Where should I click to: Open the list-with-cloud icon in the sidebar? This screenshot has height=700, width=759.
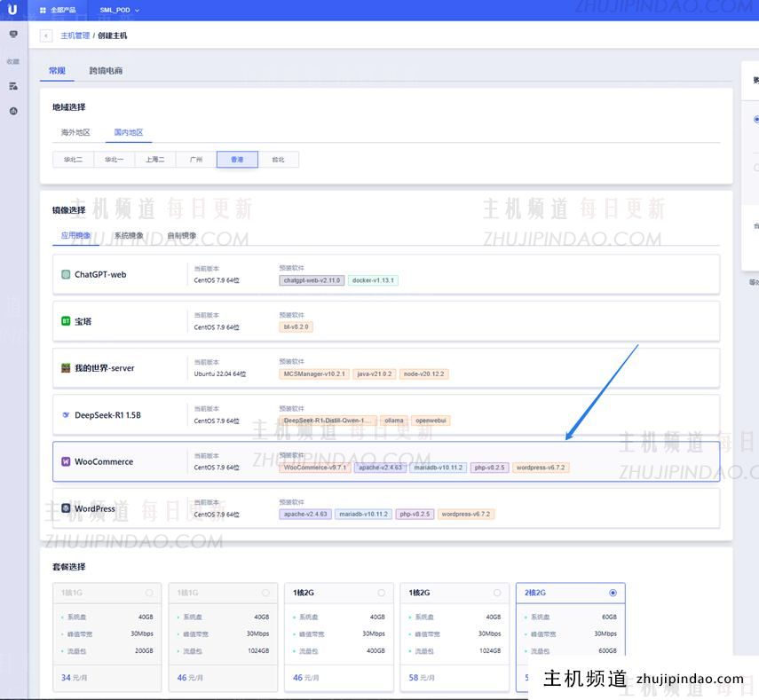point(13,86)
